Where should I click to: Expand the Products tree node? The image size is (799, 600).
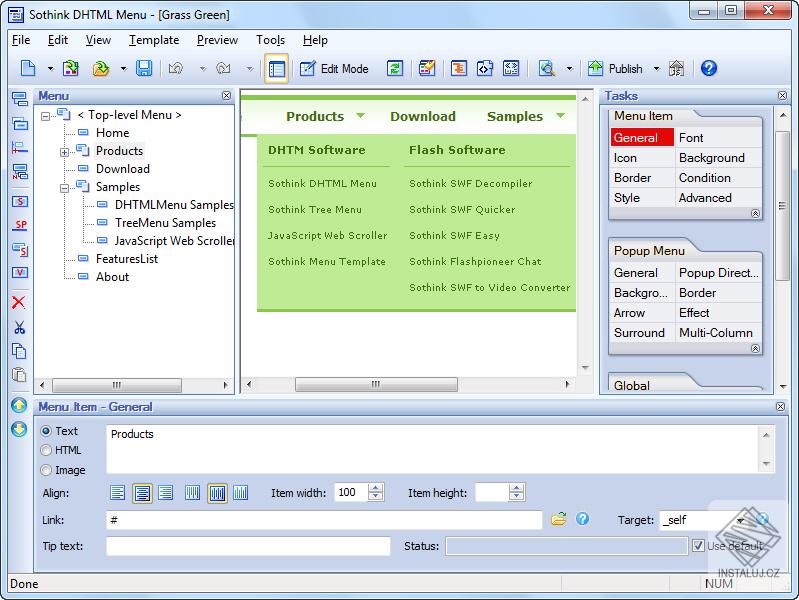65,152
